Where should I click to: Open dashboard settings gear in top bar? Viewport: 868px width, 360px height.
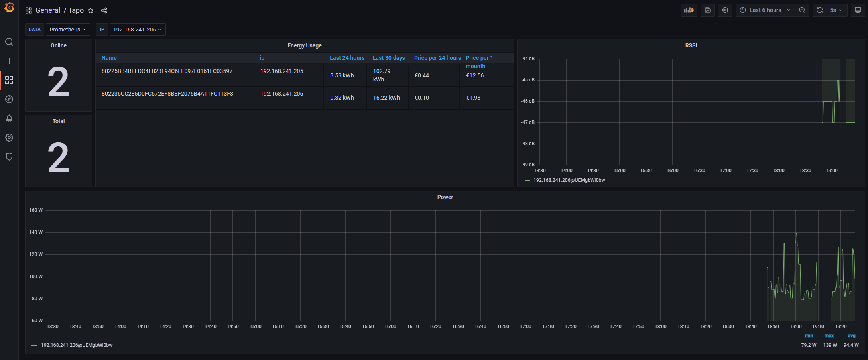tap(725, 10)
